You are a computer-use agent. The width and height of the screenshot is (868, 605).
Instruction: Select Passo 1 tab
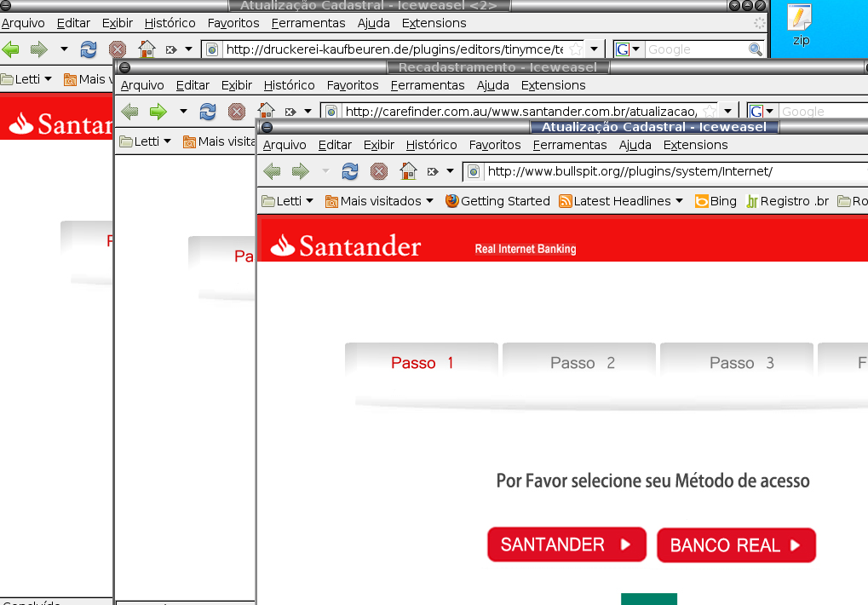422,362
